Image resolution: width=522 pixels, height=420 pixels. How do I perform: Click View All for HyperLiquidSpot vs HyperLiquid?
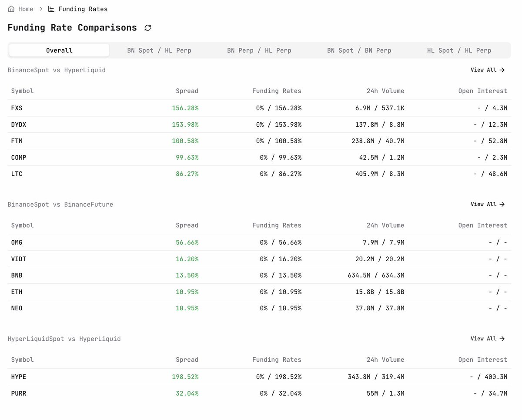coord(488,339)
